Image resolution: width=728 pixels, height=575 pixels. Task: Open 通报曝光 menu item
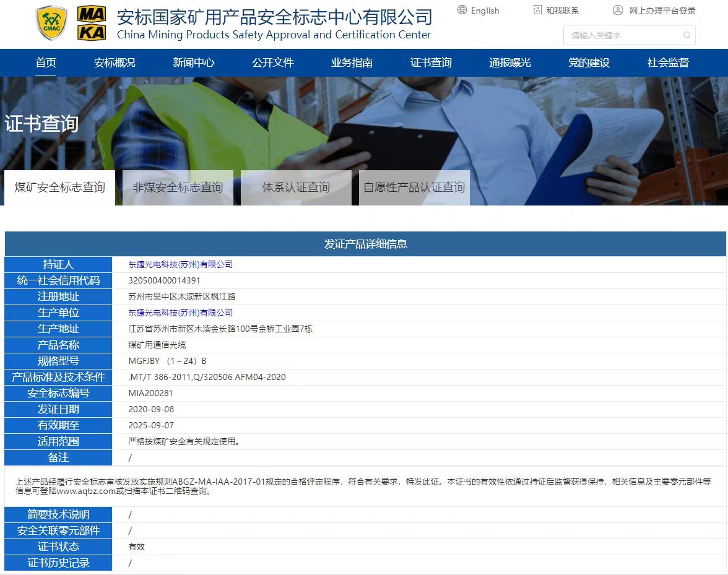(510, 63)
